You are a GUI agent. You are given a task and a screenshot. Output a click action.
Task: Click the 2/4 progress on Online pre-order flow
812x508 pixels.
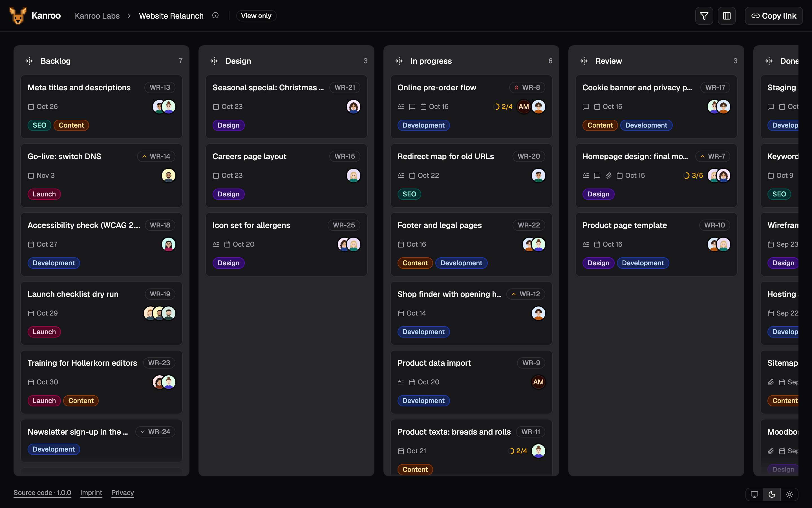(503, 107)
